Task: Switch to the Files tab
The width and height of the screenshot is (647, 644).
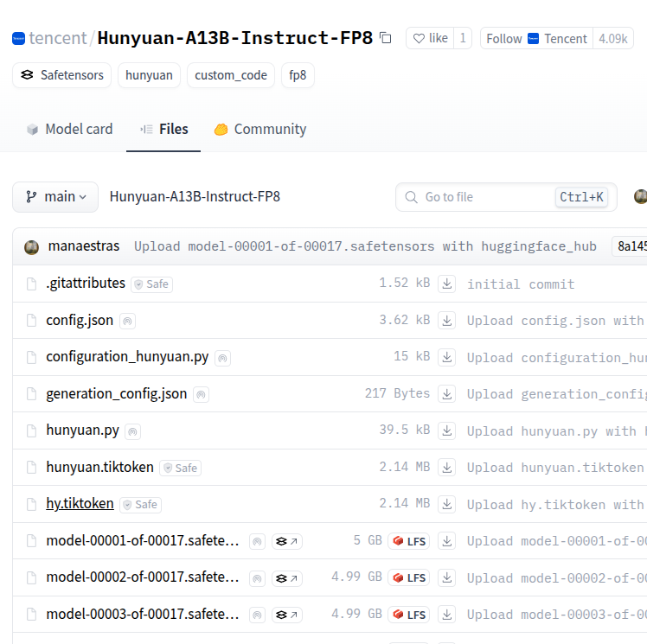Action: coord(163,129)
